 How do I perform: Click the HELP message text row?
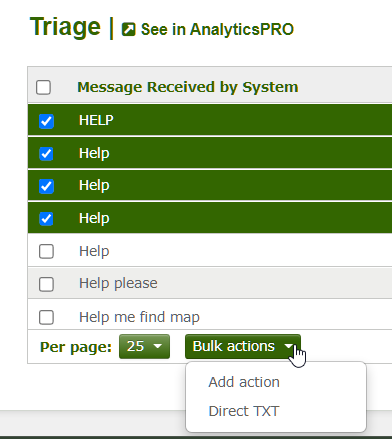(96, 120)
